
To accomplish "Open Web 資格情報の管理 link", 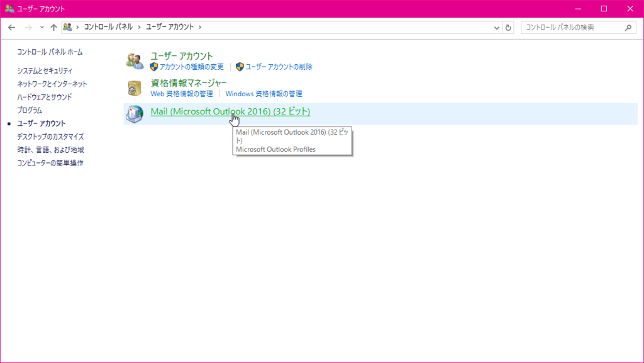I will (182, 94).
